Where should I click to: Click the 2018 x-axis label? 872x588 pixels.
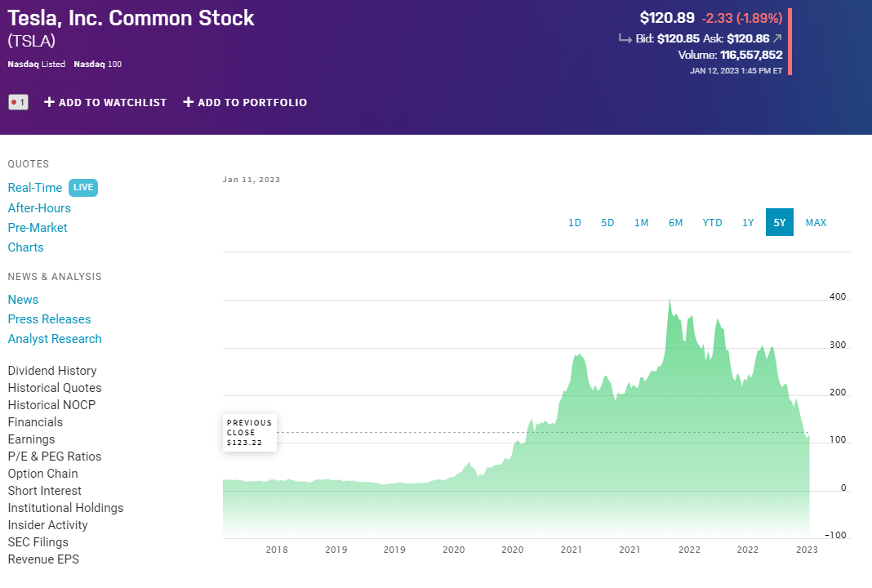coord(277,550)
